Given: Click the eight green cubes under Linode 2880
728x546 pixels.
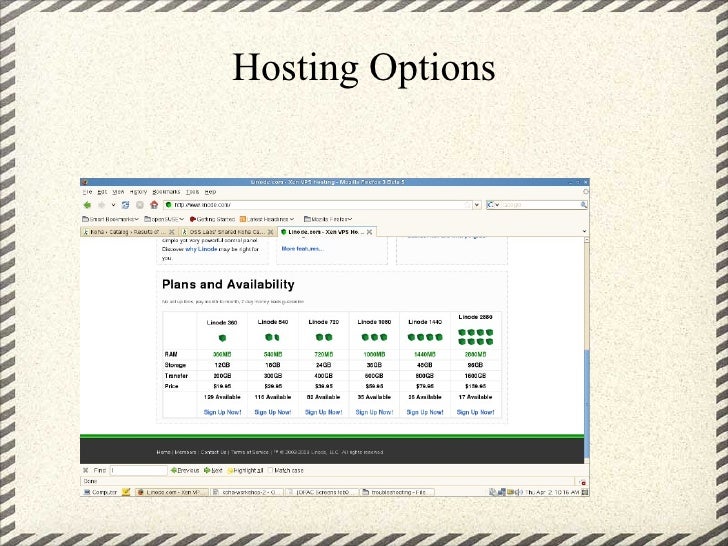Looking at the screenshot, I should [475, 337].
